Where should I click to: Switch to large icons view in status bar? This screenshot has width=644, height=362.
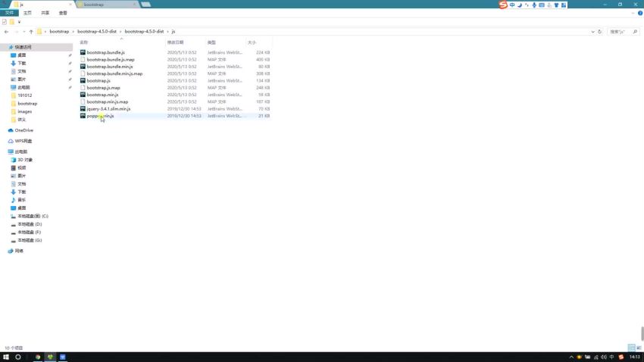pyautogui.click(x=639, y=348)
